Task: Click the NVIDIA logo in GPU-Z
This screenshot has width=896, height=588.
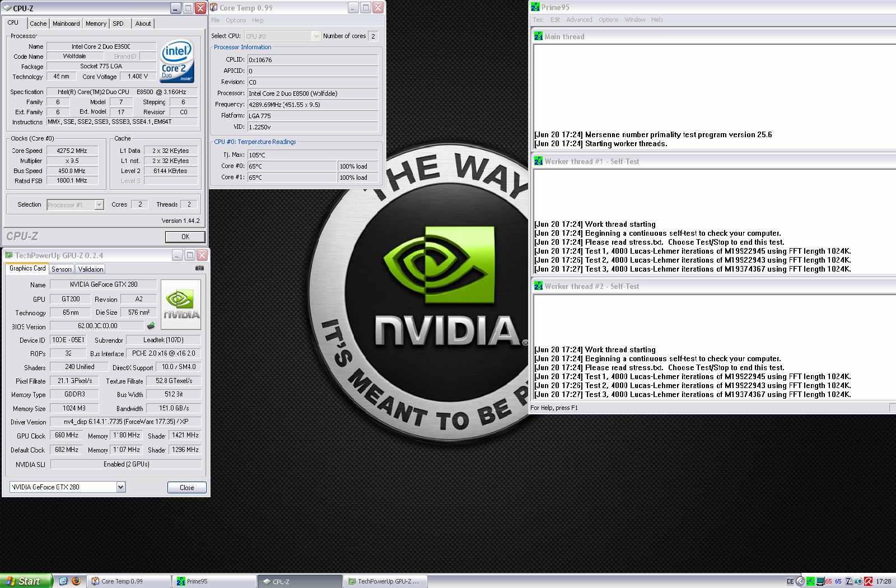Action: tap(181, 305)
